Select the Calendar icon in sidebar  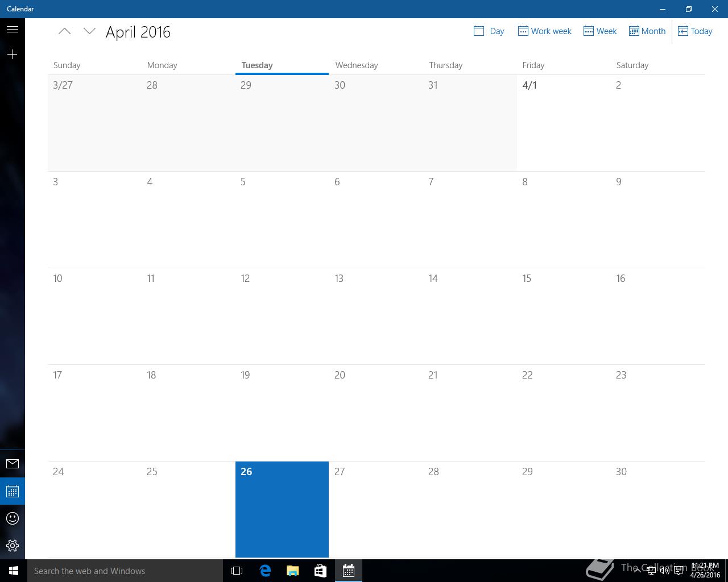13,491
